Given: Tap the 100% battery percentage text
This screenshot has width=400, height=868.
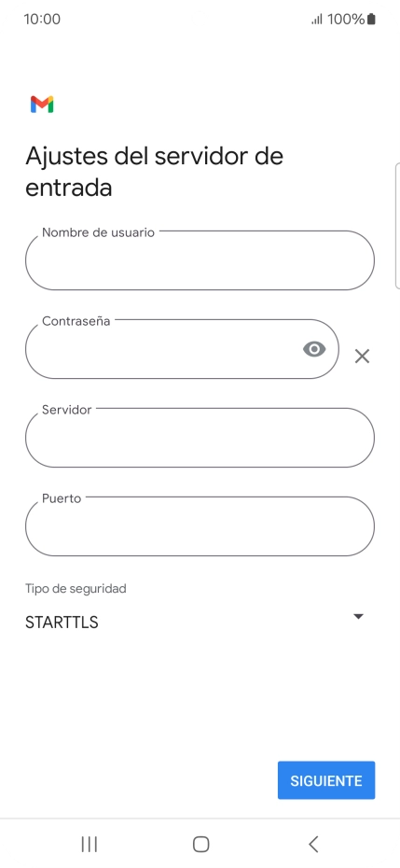Looking at the screenshot, I should pos(346,20).
